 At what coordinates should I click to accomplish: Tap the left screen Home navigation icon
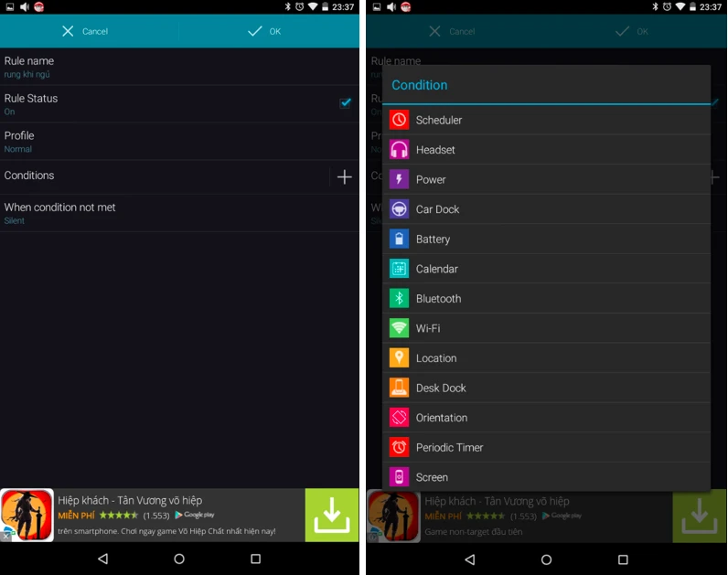pyautogui.click(x=179, y=559)
